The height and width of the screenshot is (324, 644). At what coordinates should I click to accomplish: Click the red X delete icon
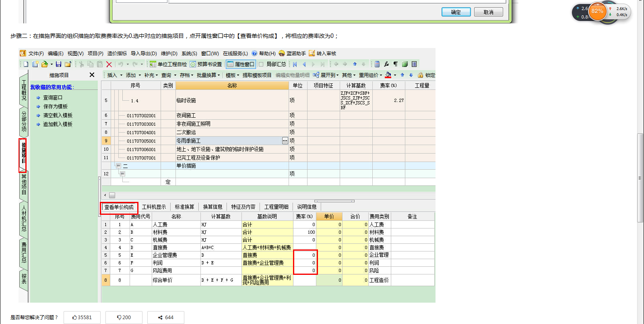tap(109, 64)
